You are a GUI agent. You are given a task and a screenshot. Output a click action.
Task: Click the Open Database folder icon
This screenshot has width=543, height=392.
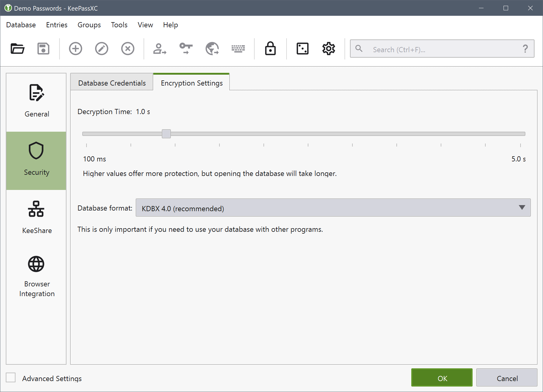(17, 49)
